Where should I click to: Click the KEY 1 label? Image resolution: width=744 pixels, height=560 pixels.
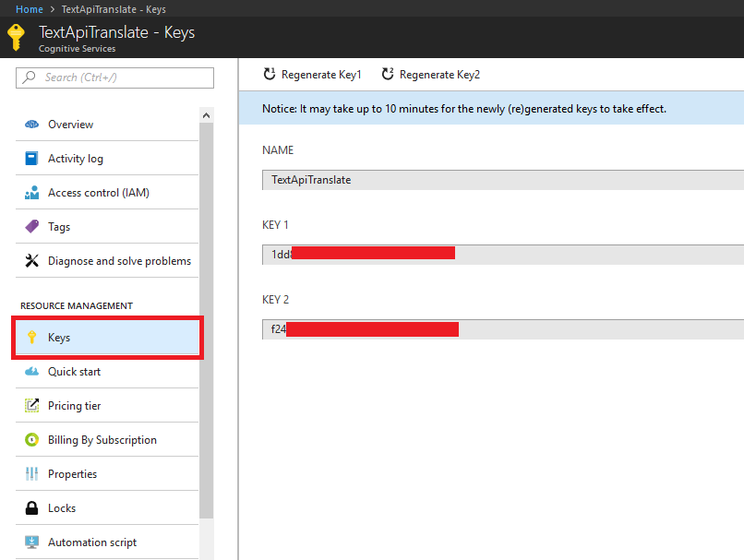tap(275, 225)
